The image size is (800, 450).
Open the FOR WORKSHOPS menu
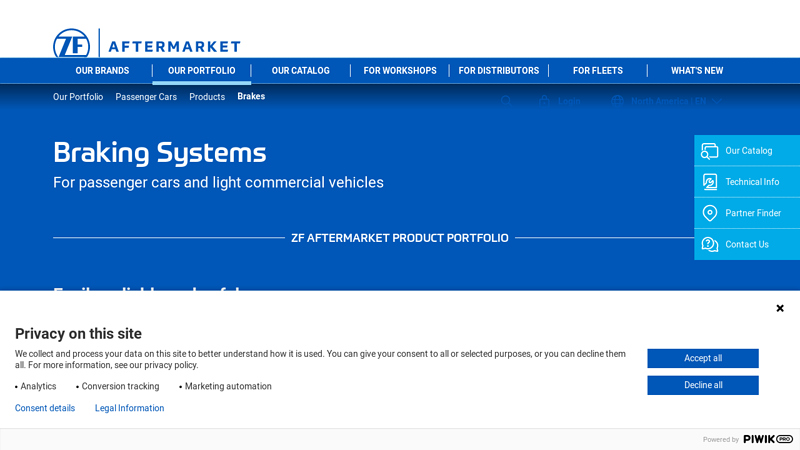(400, 70)
